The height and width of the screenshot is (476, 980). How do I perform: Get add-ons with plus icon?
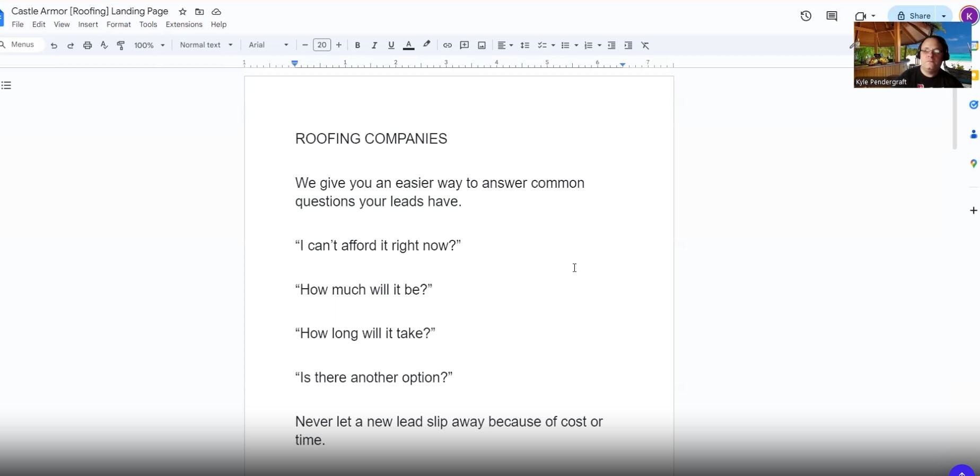[974, 211]
